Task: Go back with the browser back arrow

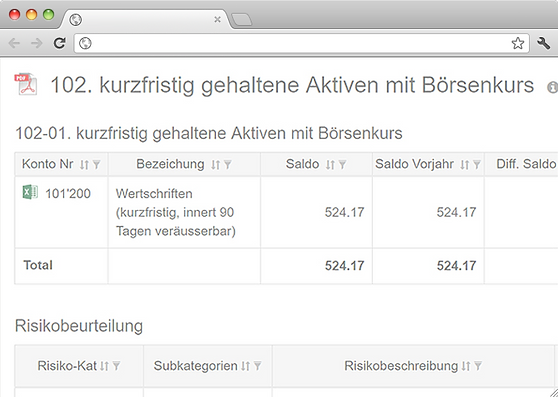Action: point(14,43)
